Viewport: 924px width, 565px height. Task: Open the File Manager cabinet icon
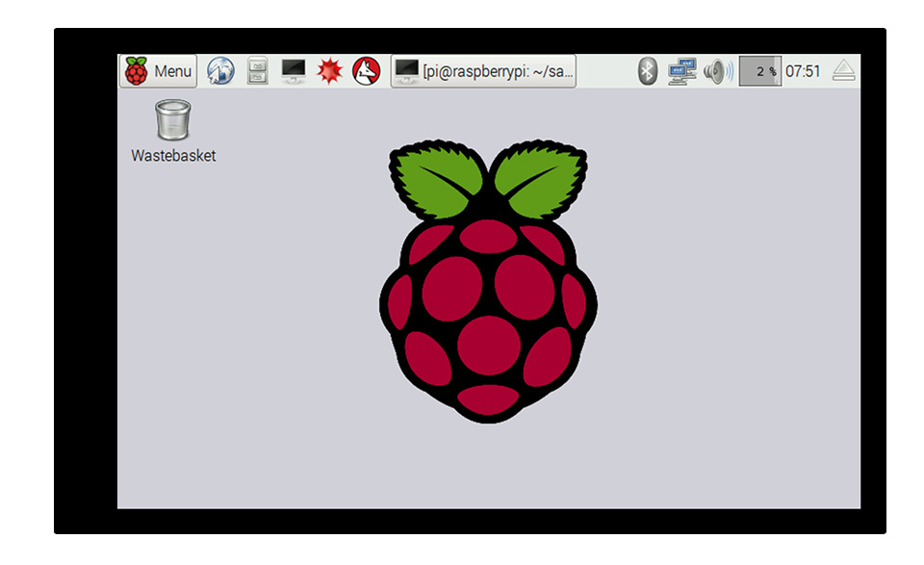click(258, 71)
